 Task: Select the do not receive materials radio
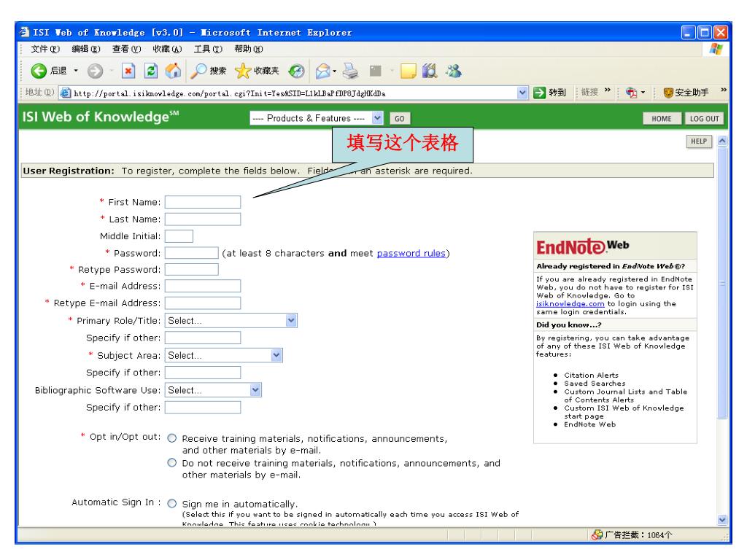coord(172,462)
